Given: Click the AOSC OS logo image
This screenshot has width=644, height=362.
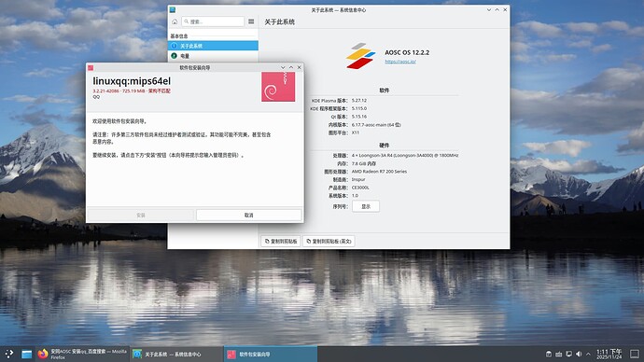Looking at the screenshot, I should tap(360, 56).
